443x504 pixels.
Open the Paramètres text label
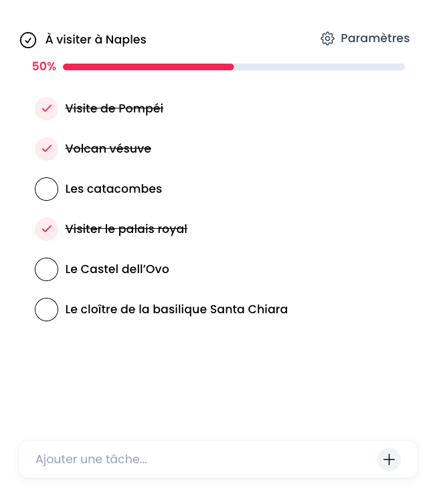tap(375, 38)
